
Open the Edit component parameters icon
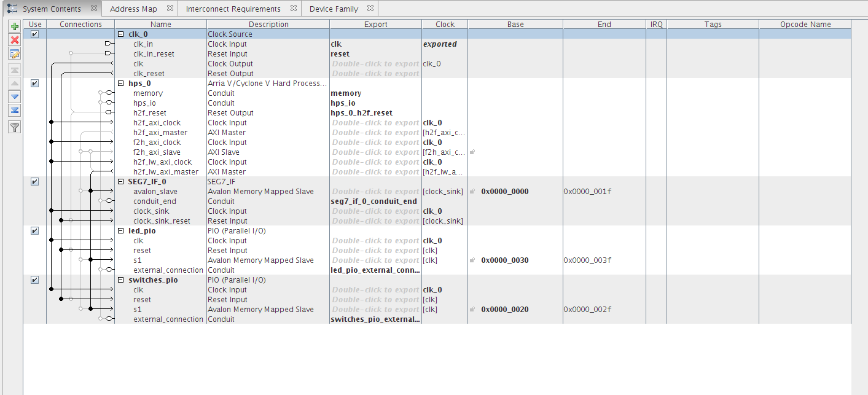15,54
